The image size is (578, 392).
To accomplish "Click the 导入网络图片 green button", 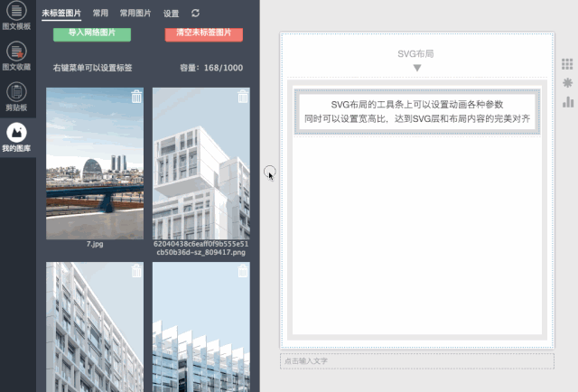I will click(92, 34).
